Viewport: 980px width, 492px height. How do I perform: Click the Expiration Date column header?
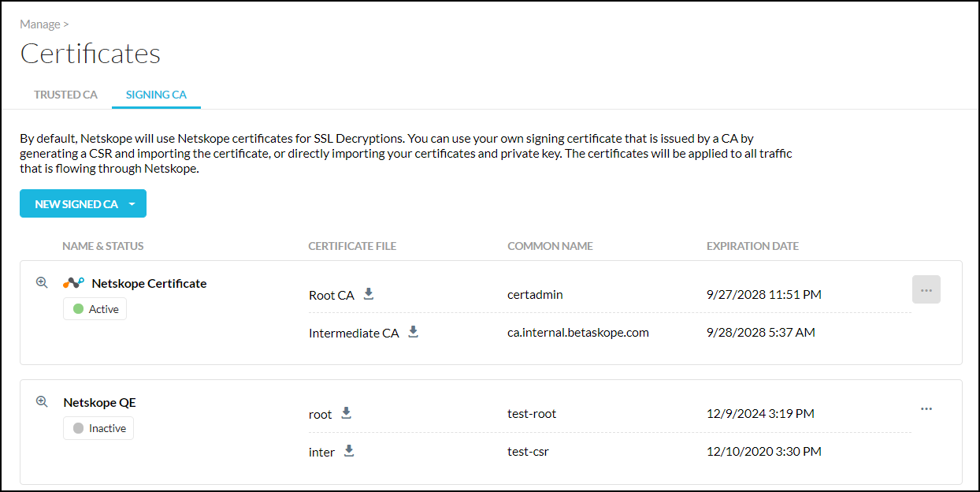coord(752,246)
